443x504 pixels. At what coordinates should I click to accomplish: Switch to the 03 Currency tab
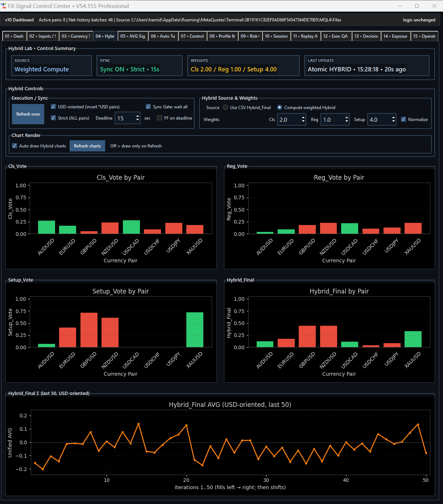coord(76,36)
